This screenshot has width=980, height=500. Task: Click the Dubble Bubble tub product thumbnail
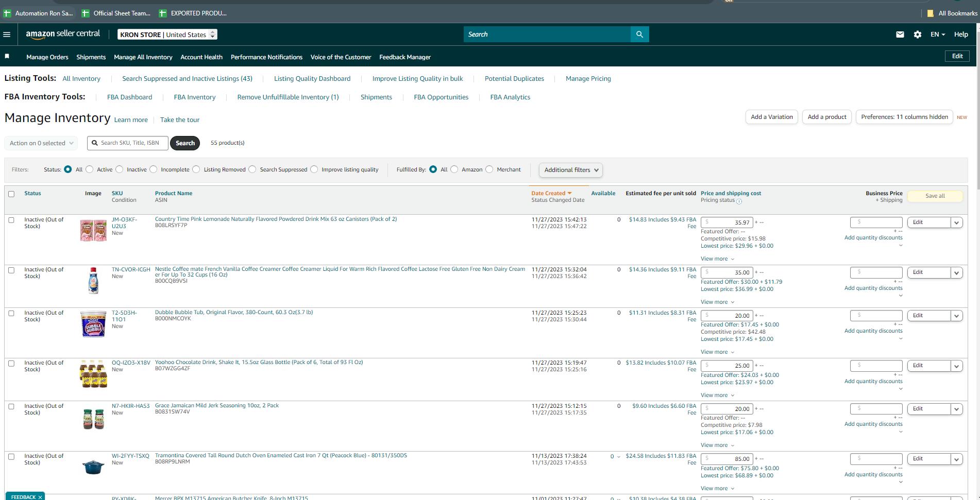(x=93, y=324)
